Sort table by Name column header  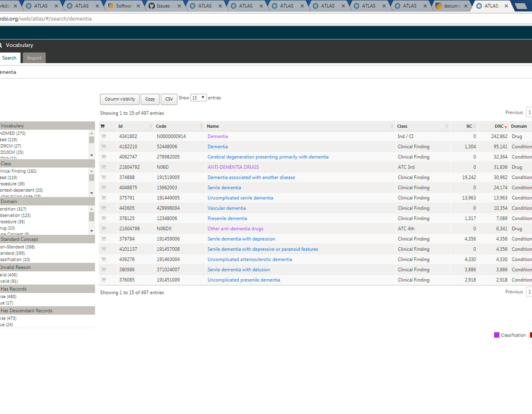[213, 126]
